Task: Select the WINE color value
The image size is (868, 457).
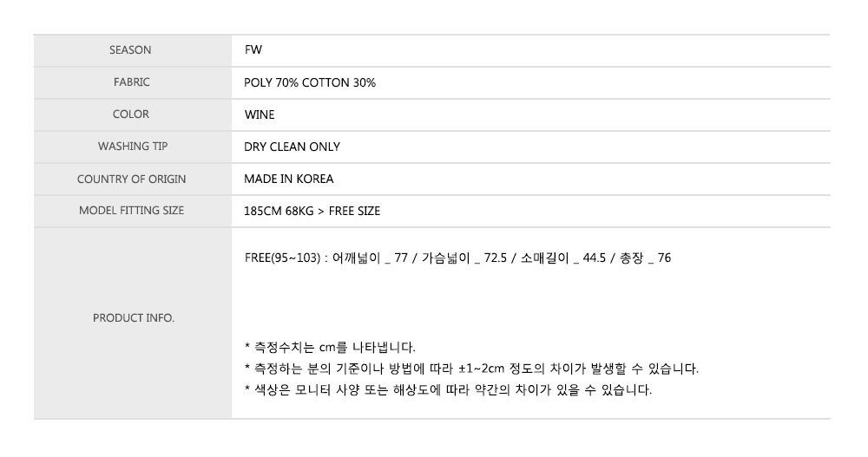Action: coord(260,114)
